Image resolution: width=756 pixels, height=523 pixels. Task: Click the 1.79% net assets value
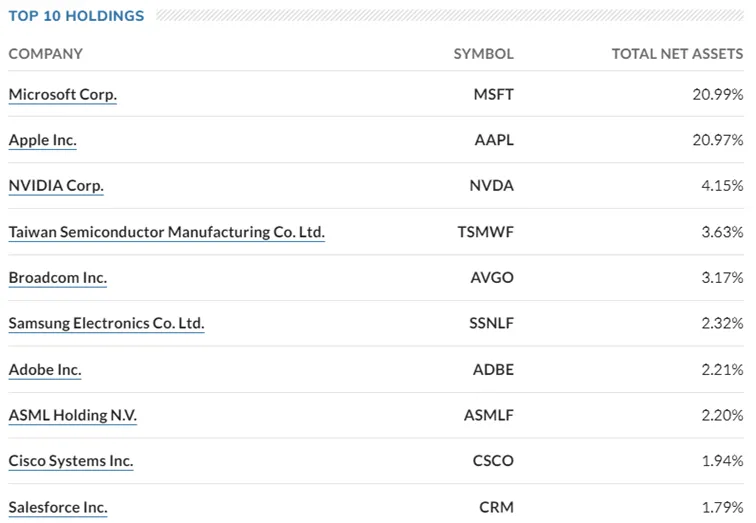coord(722,508)
